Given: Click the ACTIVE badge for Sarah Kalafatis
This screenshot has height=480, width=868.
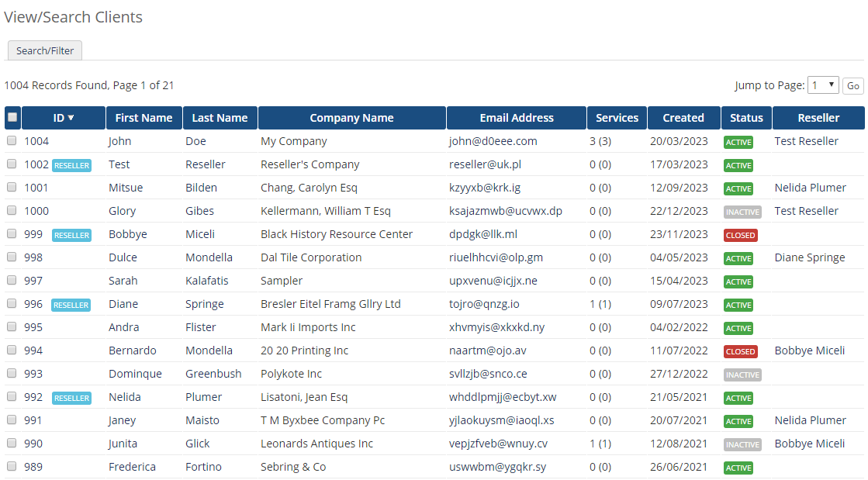Looking at the screenshot, I should (x=745, y=281).
